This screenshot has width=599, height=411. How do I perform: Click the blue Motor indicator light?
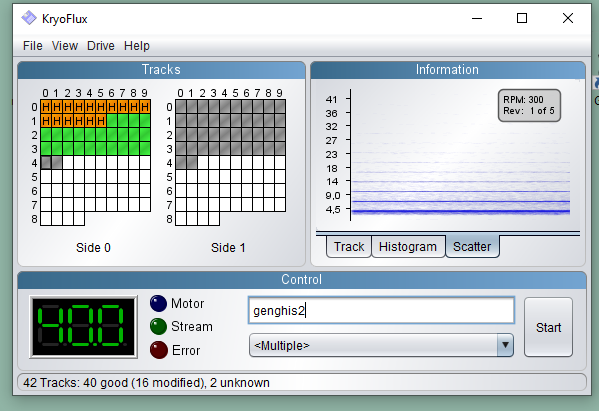[x=158, y=304]
